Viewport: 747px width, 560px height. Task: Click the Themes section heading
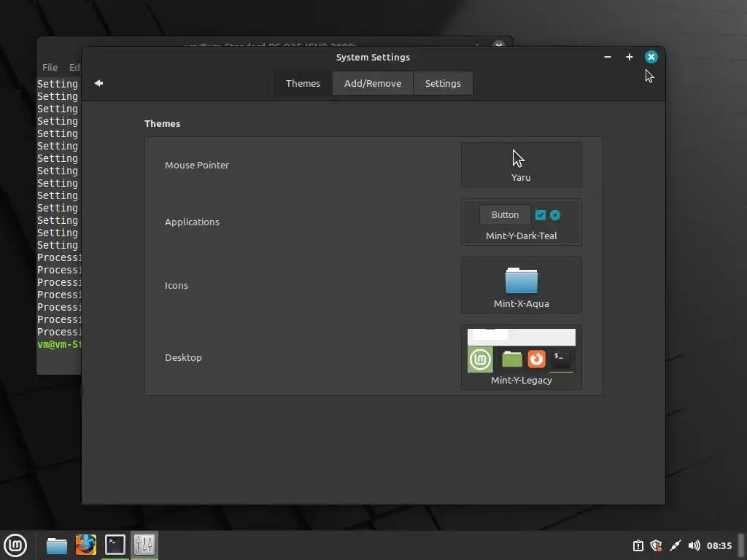163,123
